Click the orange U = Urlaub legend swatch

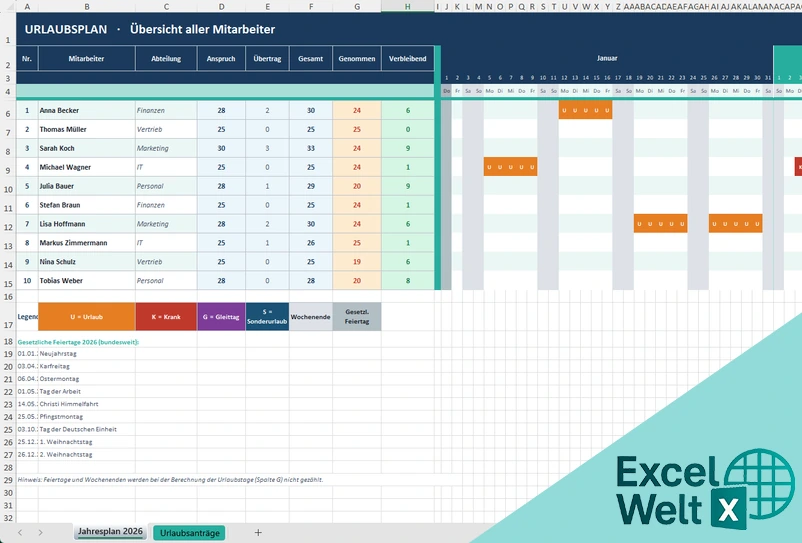pos(87,317)
